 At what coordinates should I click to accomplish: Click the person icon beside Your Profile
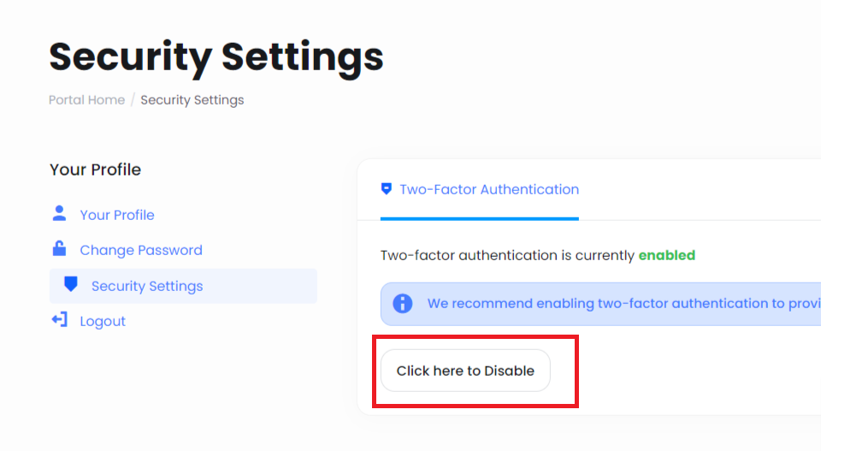pos(59,214)
